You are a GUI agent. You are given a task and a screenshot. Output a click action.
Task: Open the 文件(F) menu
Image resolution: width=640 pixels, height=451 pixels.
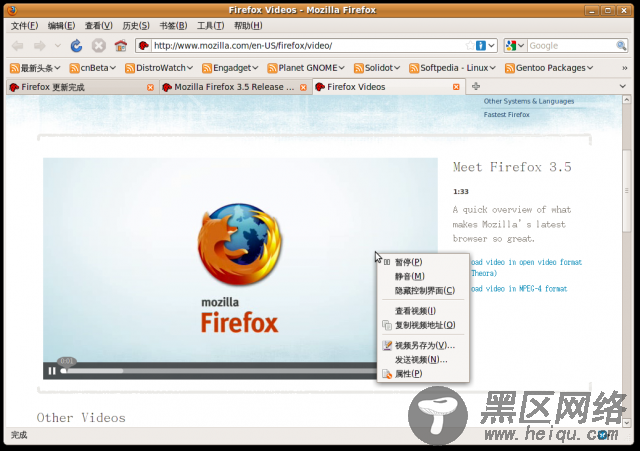coord(24,26)
